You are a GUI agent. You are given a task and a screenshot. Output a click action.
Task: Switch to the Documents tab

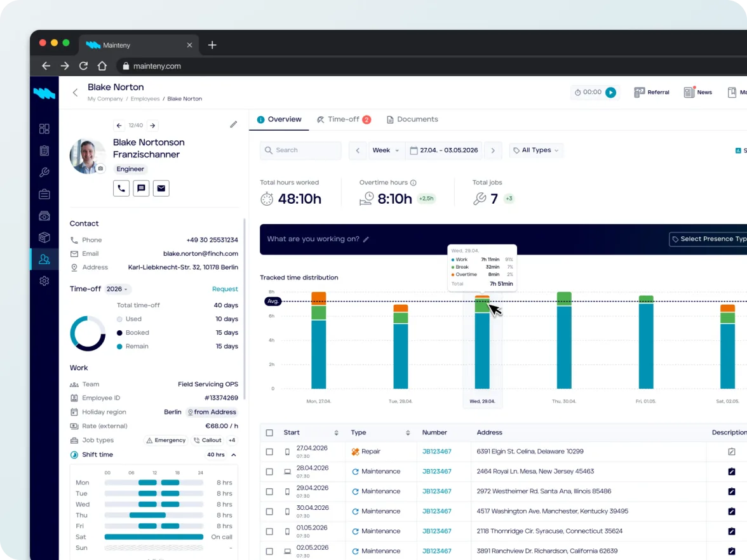[412, 119]
